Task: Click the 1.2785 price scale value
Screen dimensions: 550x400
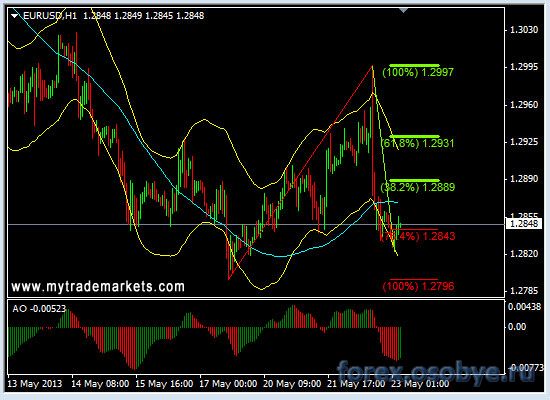Action: (523, 291)
